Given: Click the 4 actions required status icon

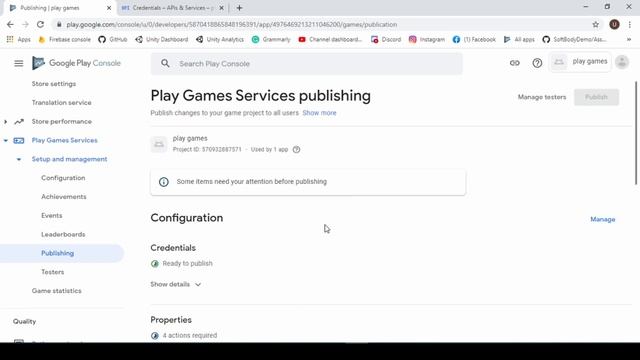Looking at the screenshot, I should (x=155, y=336).
